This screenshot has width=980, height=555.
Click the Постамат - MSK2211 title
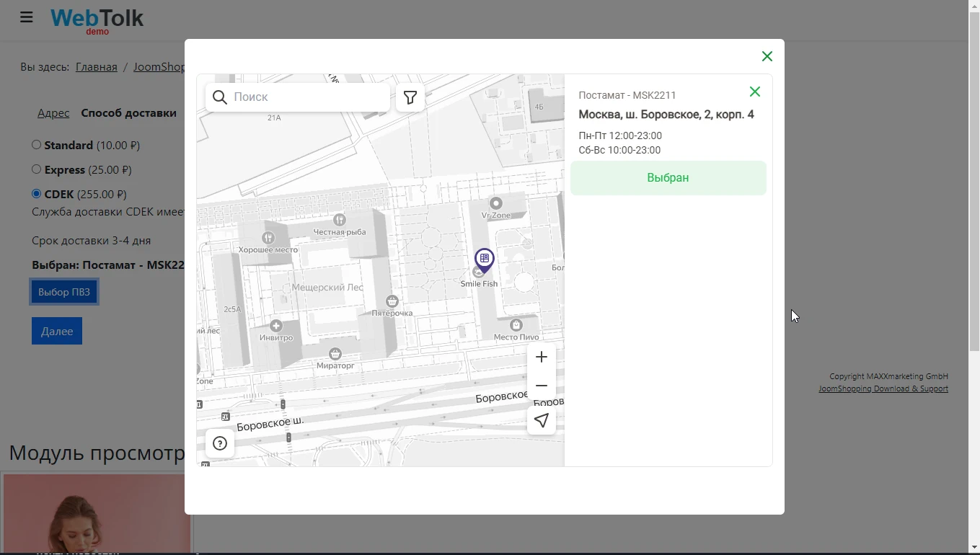627,95
